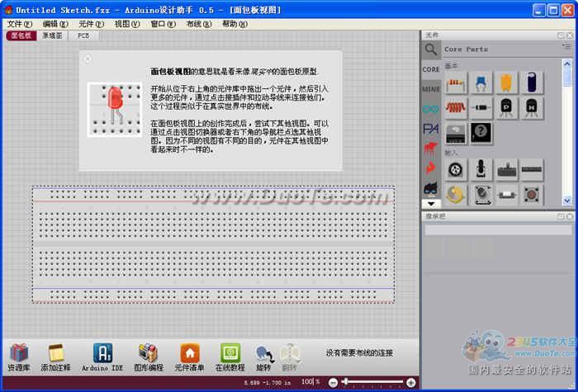Open the 布线(R) menu
Screen dimensions: 578x392
tap(199, 24)
